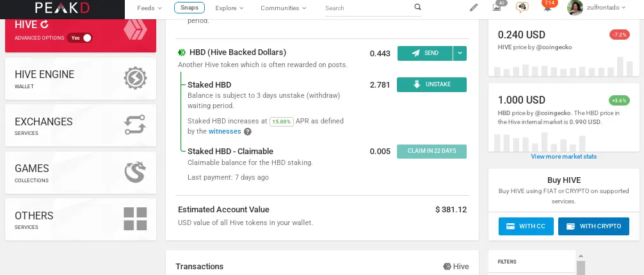This screenshot has width=644, height=275.
Task: Buy HIVE WITH CC button
Action: 526,226
